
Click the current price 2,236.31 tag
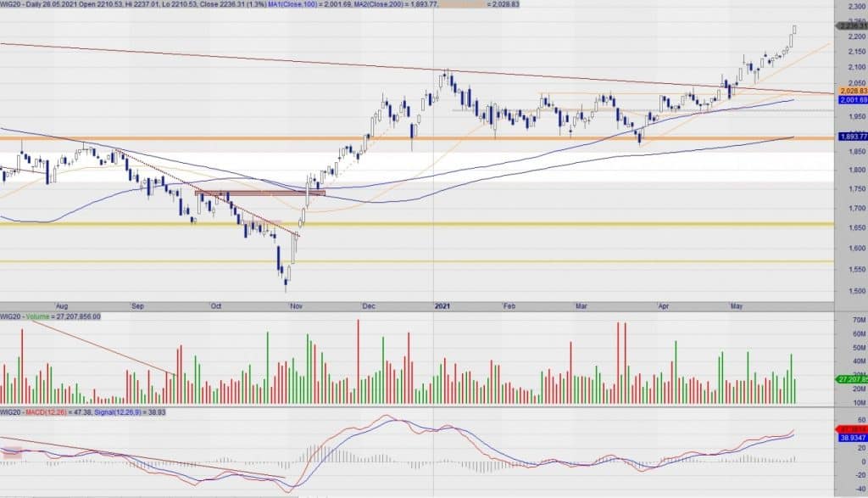tap(851, 25)
